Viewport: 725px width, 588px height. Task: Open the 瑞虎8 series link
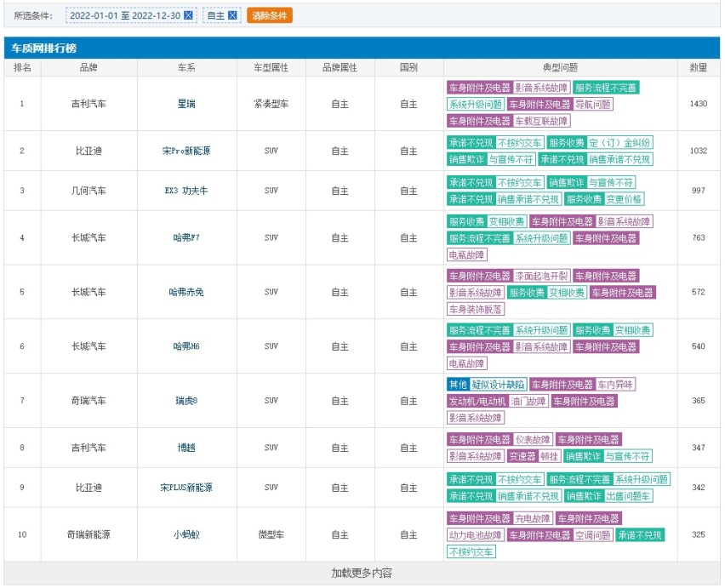(186, 401)
